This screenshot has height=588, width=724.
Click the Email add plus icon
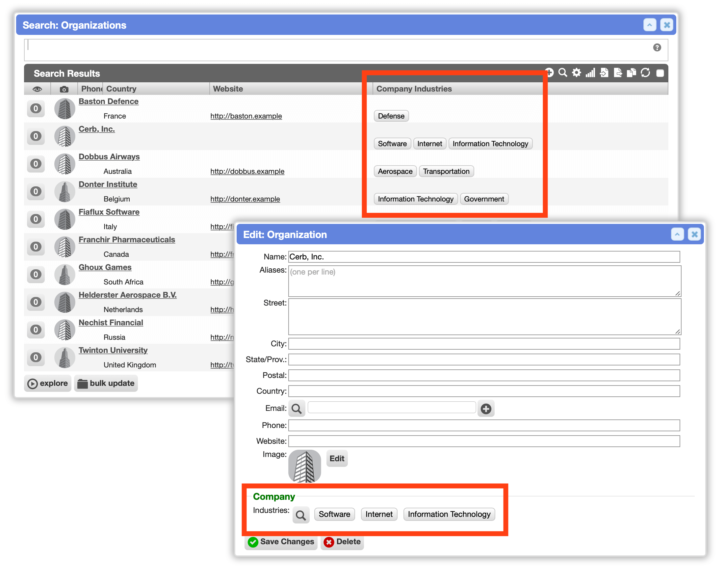[486, 409]
